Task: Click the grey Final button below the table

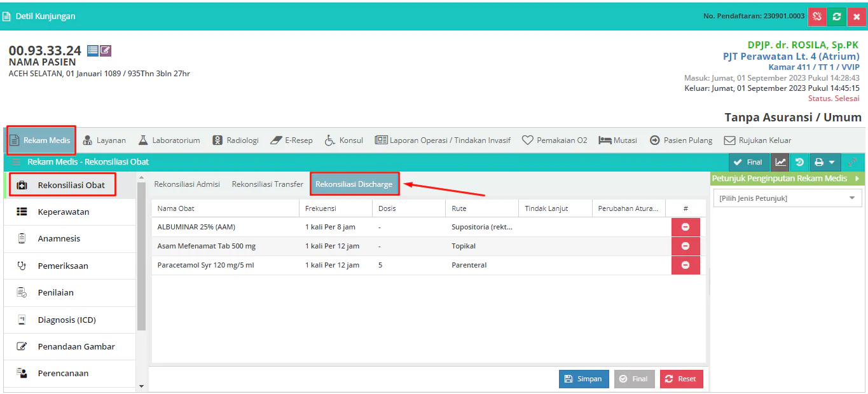Action: (x=634, y=379)
